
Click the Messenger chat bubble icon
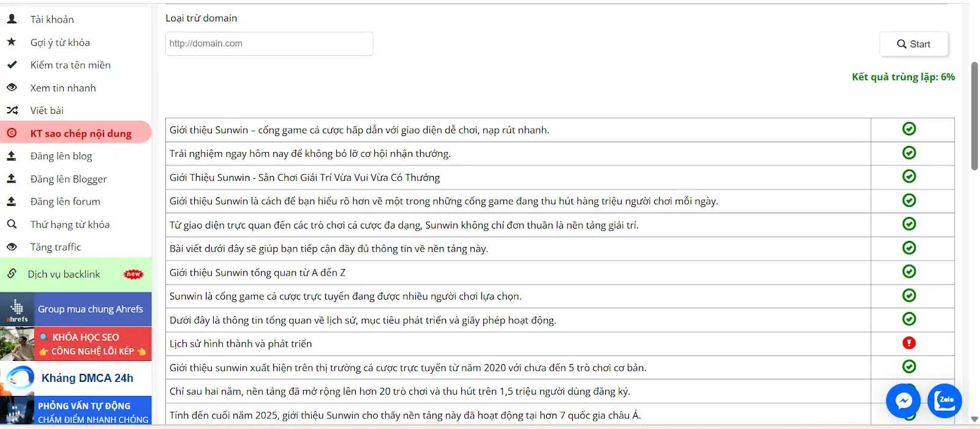coord(903,401)
